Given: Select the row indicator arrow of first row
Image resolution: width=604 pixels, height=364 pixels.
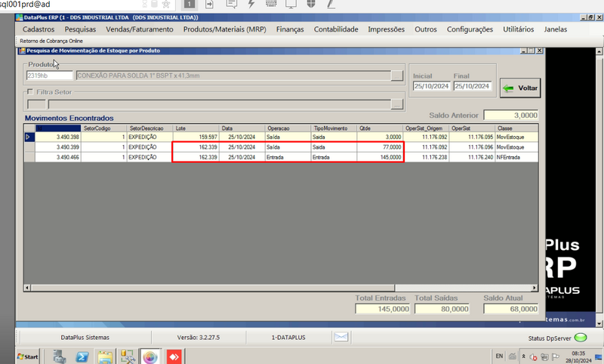Looking at the screenshot, I should click(29, 137).
